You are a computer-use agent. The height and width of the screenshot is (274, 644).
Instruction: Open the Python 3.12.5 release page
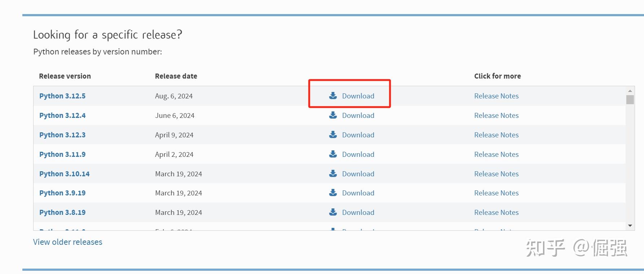point(62,96)
